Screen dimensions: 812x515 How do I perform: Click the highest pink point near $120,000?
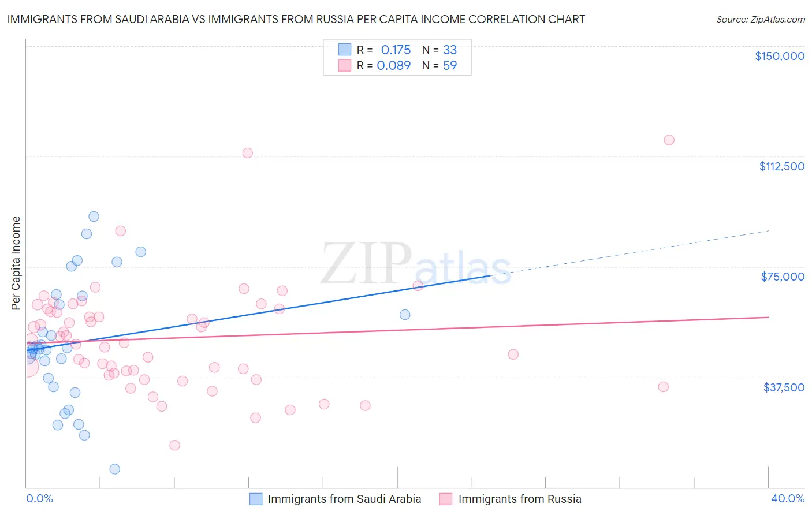coord(669,140)
